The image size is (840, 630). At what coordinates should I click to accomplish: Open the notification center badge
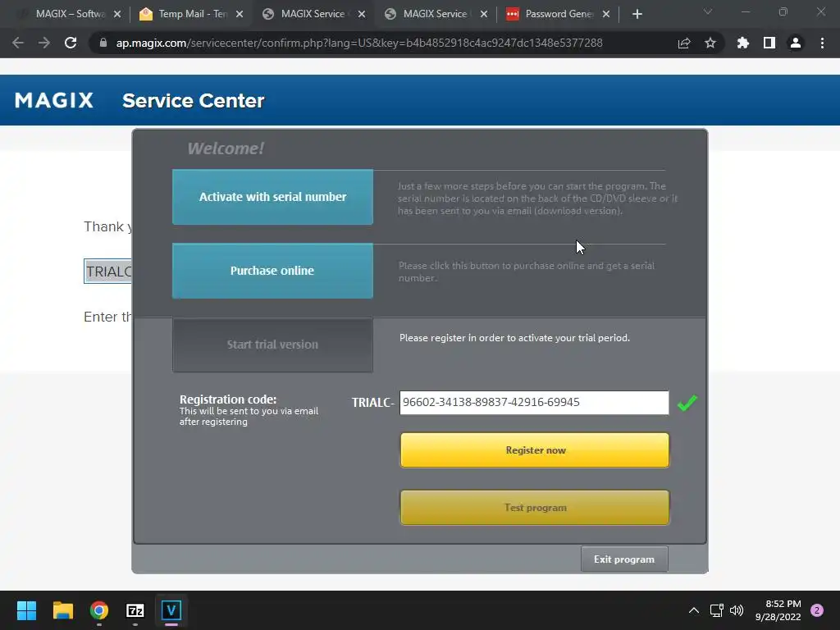pyautogui.click(x=817, y=610)
